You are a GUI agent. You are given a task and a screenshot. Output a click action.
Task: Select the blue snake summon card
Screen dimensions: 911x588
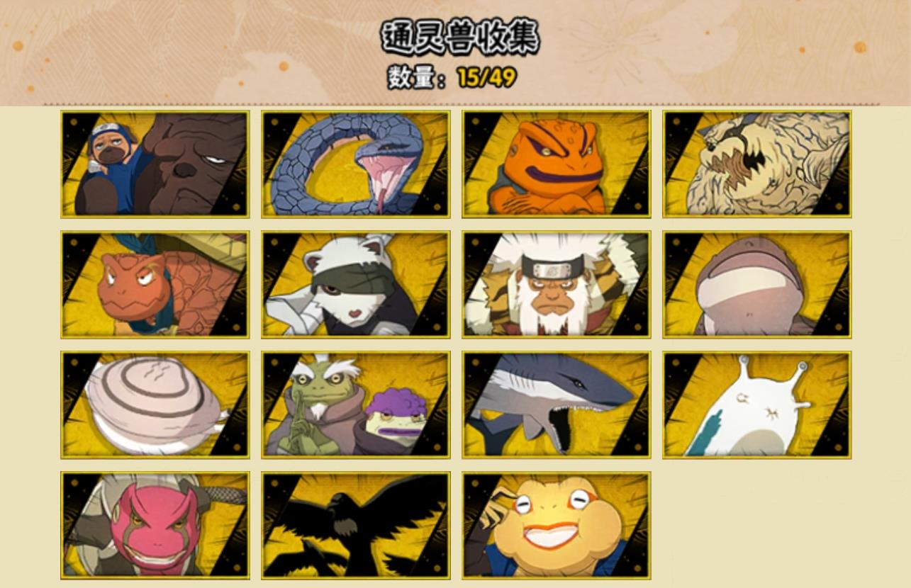tap(355, 164)
